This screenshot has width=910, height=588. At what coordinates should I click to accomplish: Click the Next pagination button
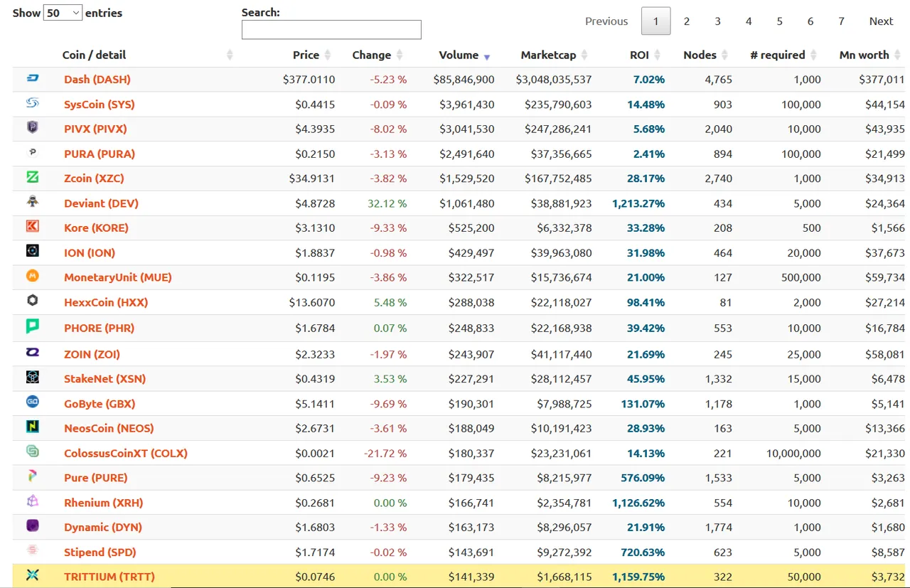point(881,21)
